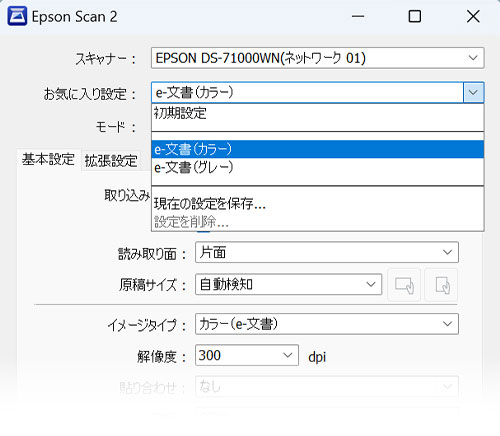Screen dimensions: 500x436
Task: Click the 解像度 label
Action: [162, 357]
